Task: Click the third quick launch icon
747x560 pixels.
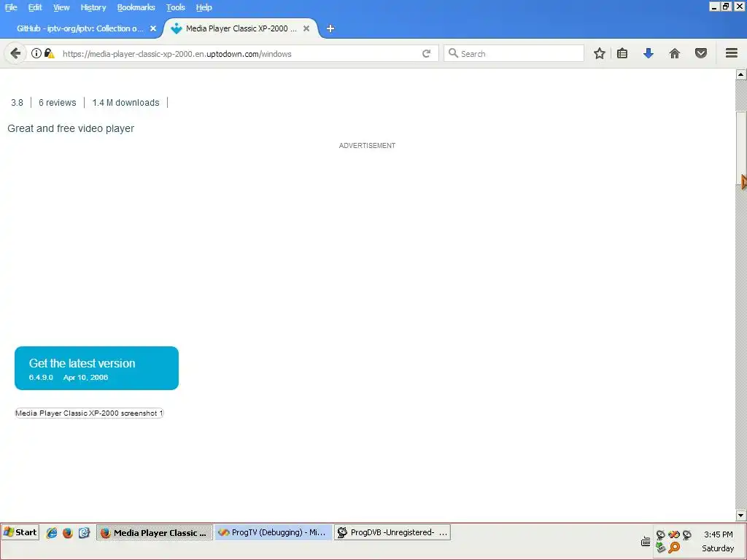Action: (x=84, y=533)
